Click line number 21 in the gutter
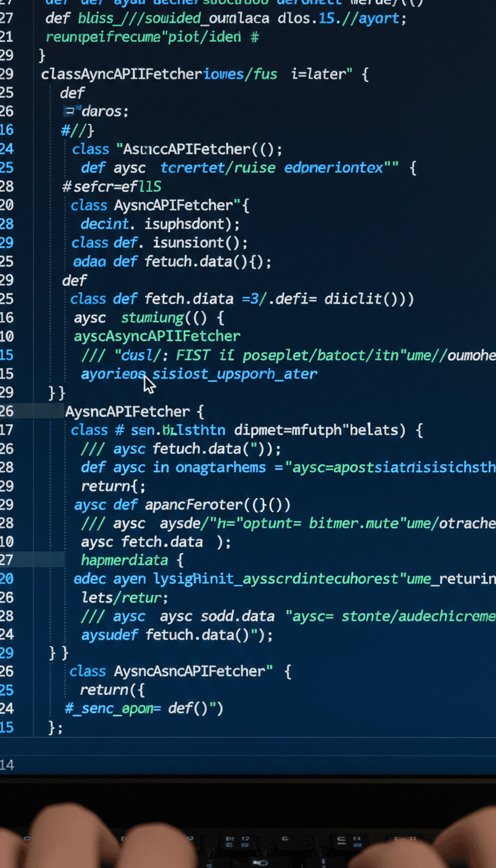 click(x=6, y=37)
